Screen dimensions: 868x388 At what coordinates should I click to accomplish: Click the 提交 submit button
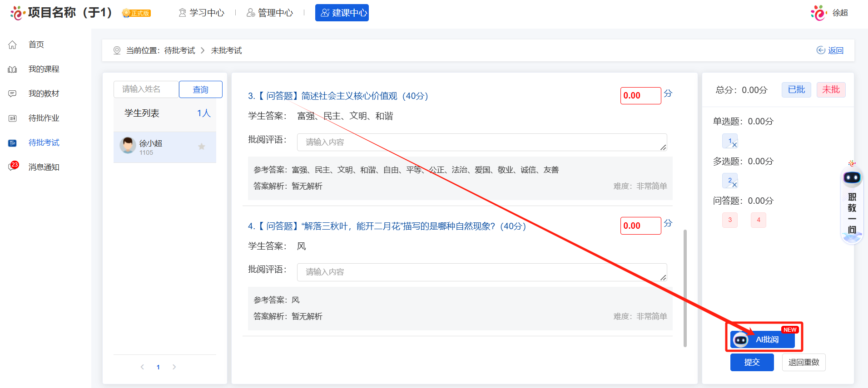coord(752,362)
